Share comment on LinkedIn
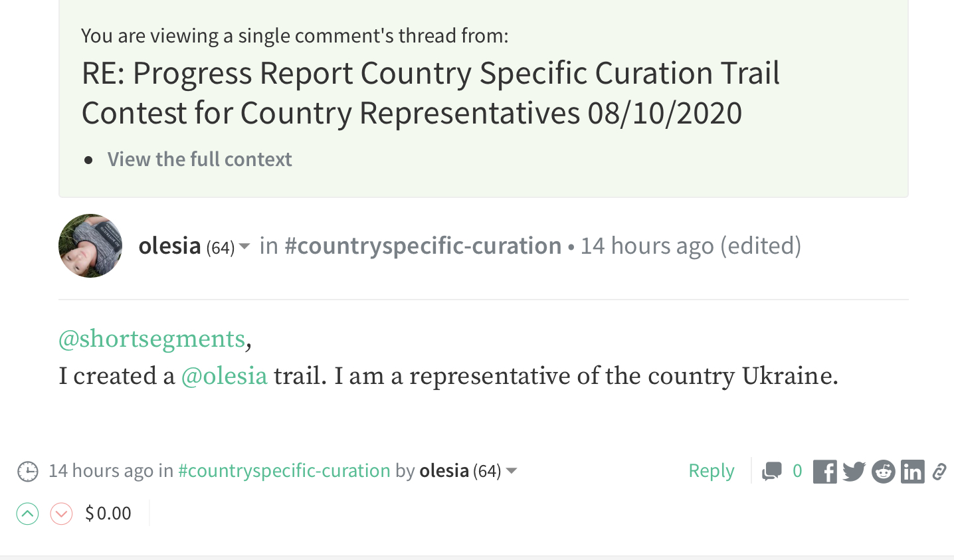This screenshot has width=954, height=560. coord(912,472)
